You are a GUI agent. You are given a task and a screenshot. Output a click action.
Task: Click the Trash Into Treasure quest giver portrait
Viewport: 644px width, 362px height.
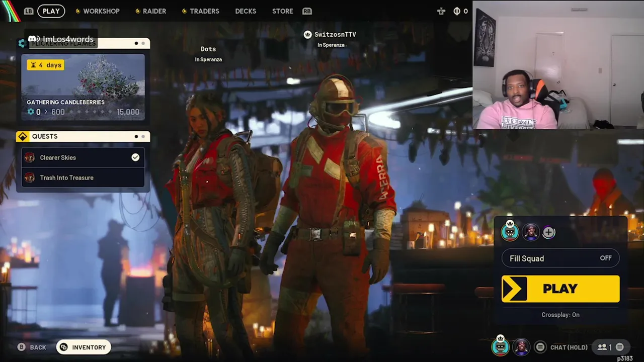coord(30,177)
